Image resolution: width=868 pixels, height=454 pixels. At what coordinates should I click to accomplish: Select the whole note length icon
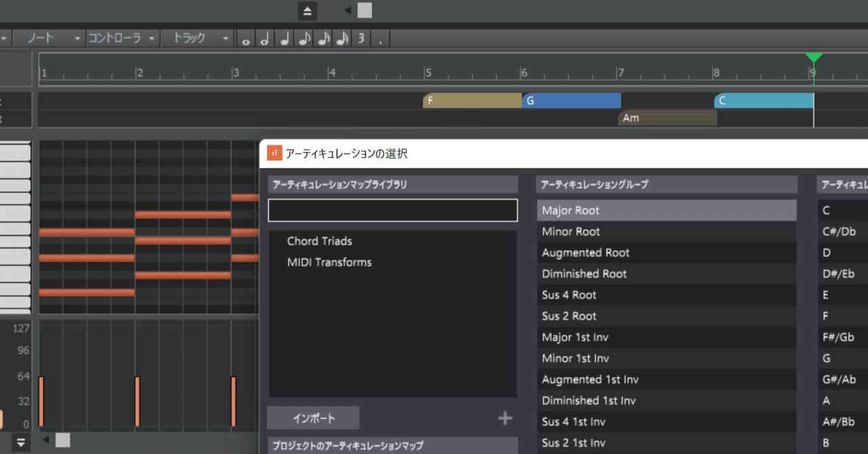(245, 39)
